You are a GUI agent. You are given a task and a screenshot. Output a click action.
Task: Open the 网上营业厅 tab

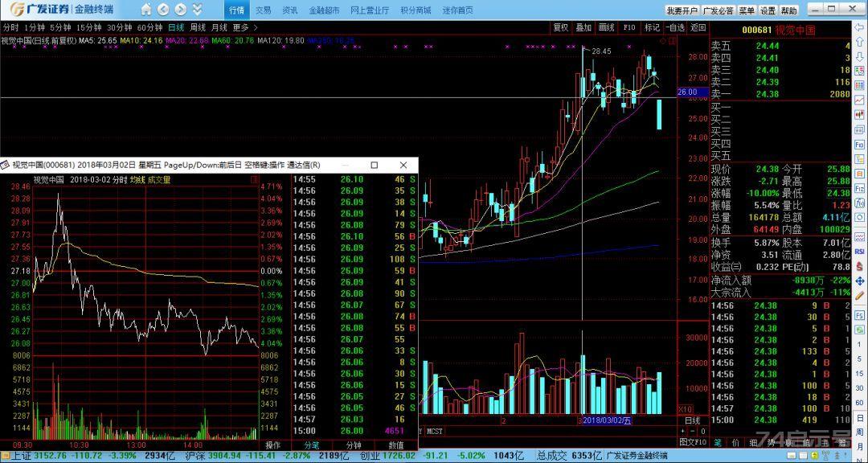click(370, 10)
